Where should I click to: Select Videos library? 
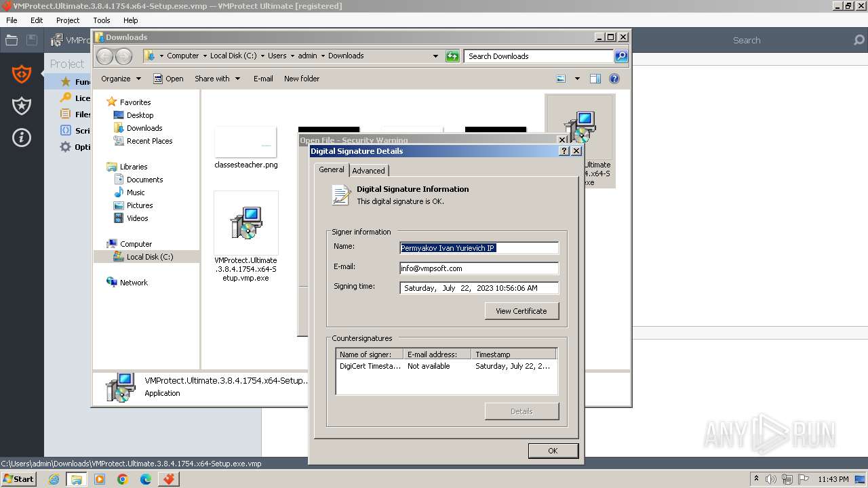point(131,218)
